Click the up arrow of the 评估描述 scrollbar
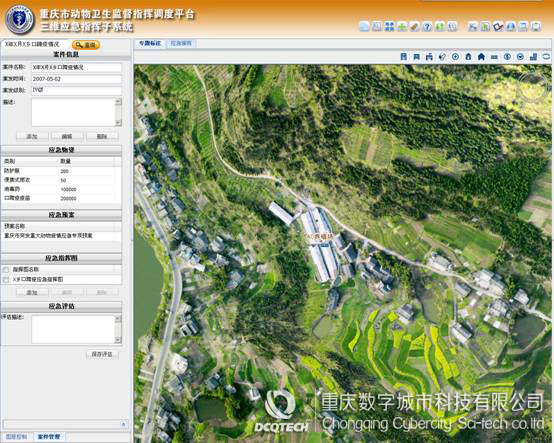This screenshot has width=554, height=443. click(118, 319)
